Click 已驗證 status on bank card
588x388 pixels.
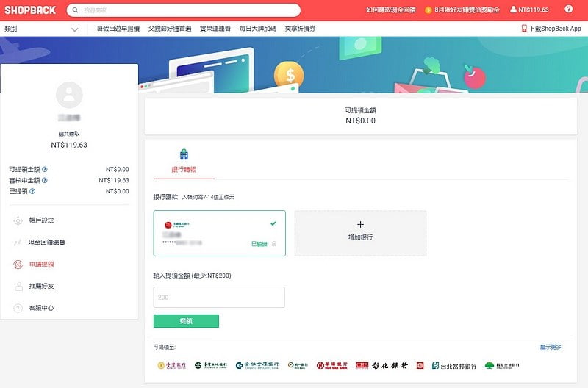click(x=259, y=244)
